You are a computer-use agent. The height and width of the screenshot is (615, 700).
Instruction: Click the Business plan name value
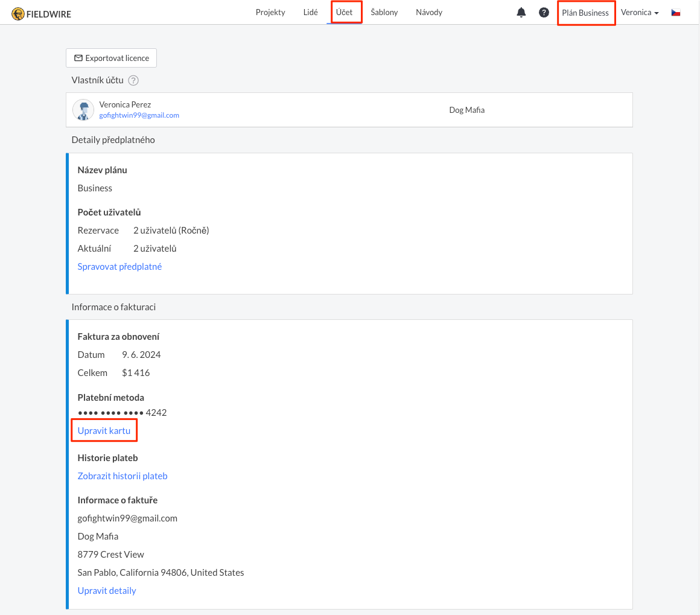point(95,188)
